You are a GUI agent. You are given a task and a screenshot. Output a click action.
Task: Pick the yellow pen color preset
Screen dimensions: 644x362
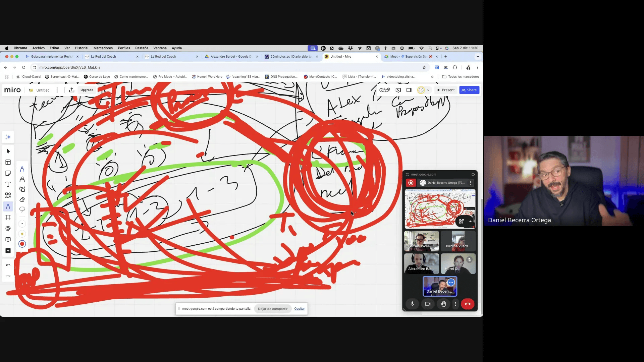click(x=22, y=234)
